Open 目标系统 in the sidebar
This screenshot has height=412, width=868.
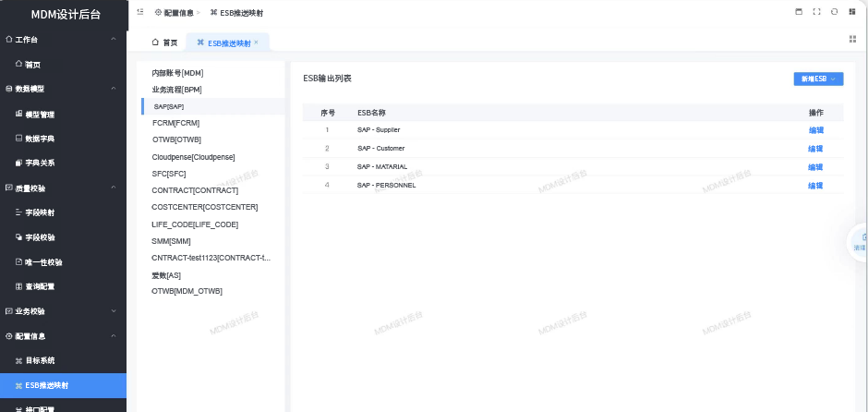pyautogui.click(x=39, y=360)
